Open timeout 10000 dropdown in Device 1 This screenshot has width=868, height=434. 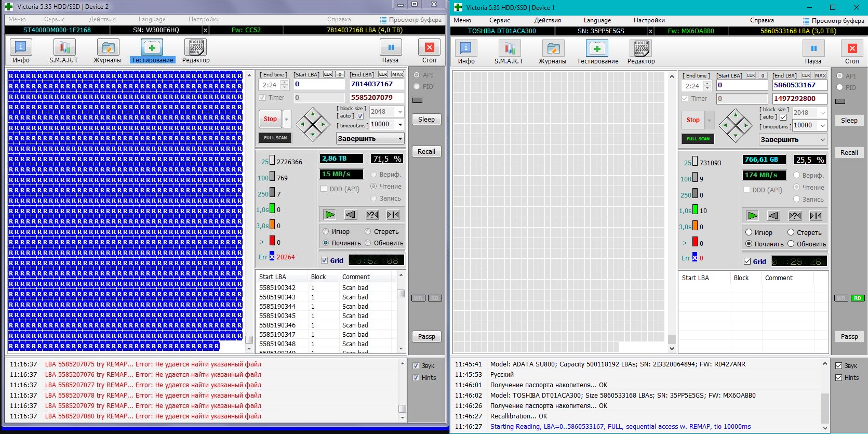coord(823,125)
